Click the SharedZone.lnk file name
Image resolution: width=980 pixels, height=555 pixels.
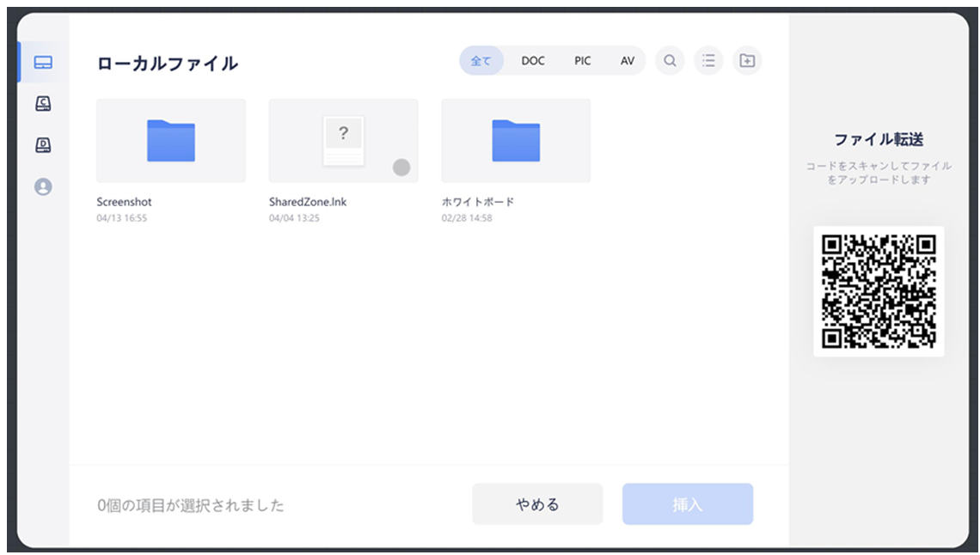point(308,202)
